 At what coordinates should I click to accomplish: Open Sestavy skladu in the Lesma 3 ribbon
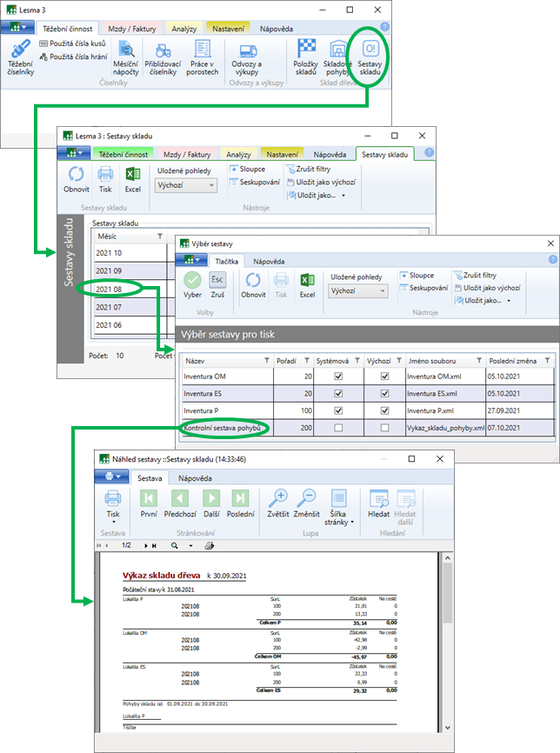point(370,59)
